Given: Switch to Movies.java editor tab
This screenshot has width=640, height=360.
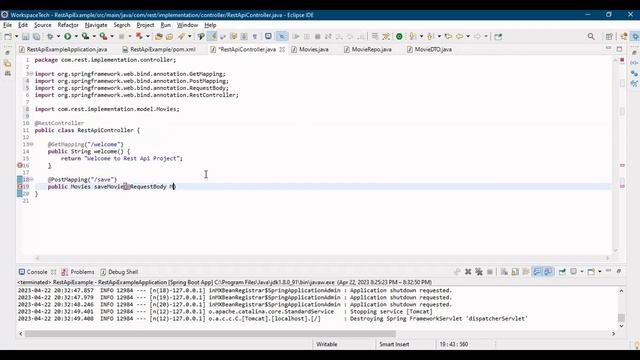Looking at the screenshot, I should pos(310,49).
